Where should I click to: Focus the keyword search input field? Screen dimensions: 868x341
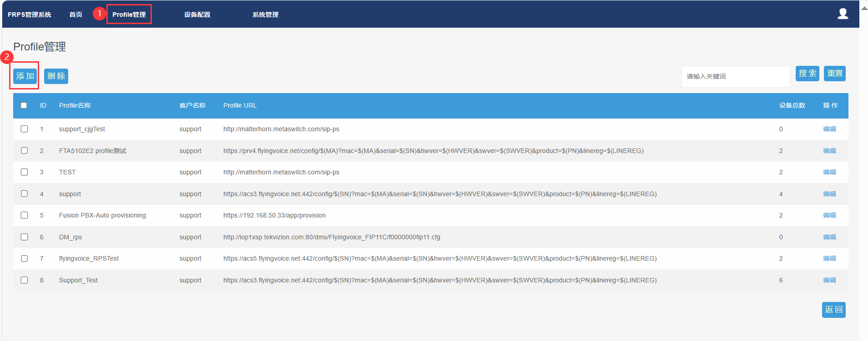[x=735, y=76]
